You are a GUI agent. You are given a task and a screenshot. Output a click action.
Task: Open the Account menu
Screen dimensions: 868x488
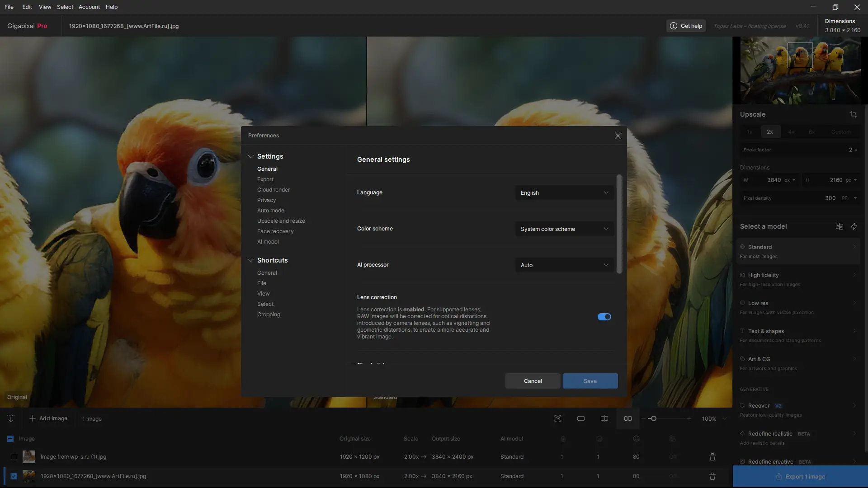tap(89, 7)
